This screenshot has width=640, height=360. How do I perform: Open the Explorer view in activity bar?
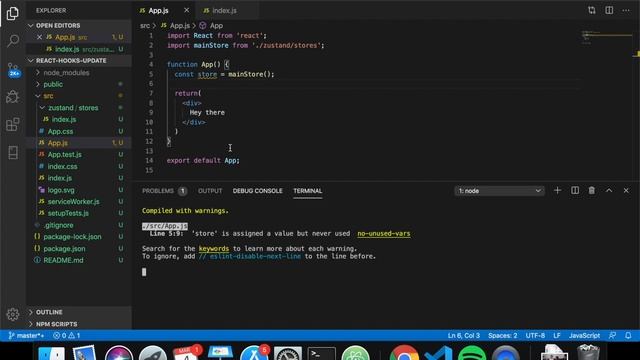coord(13,13)
